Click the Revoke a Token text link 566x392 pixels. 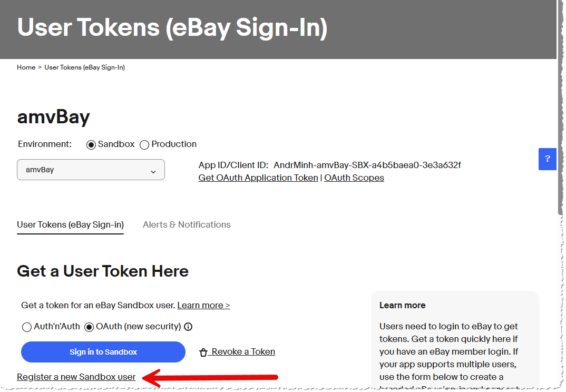(243, 351)
